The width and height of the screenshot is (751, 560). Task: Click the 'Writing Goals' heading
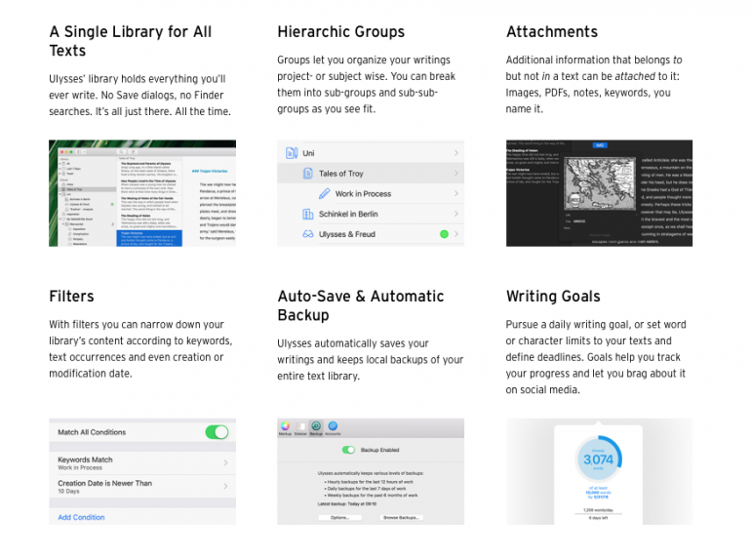[553, 296]
